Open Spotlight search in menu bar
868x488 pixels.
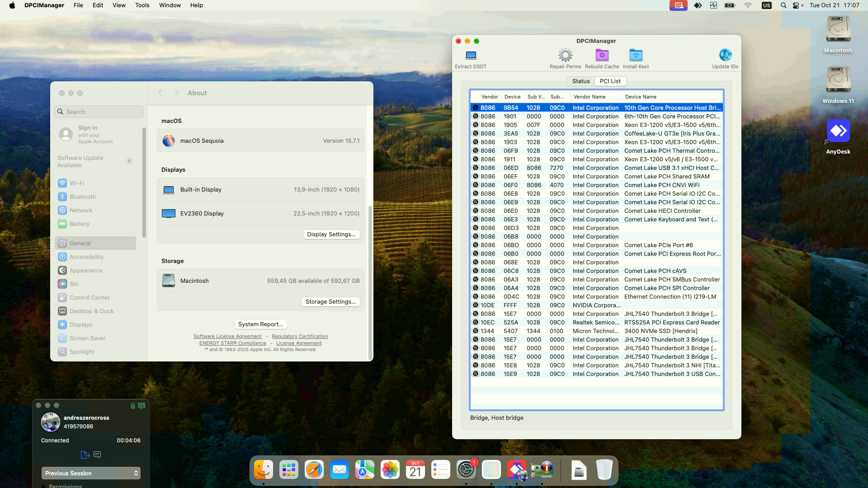(x=783, y=5)
